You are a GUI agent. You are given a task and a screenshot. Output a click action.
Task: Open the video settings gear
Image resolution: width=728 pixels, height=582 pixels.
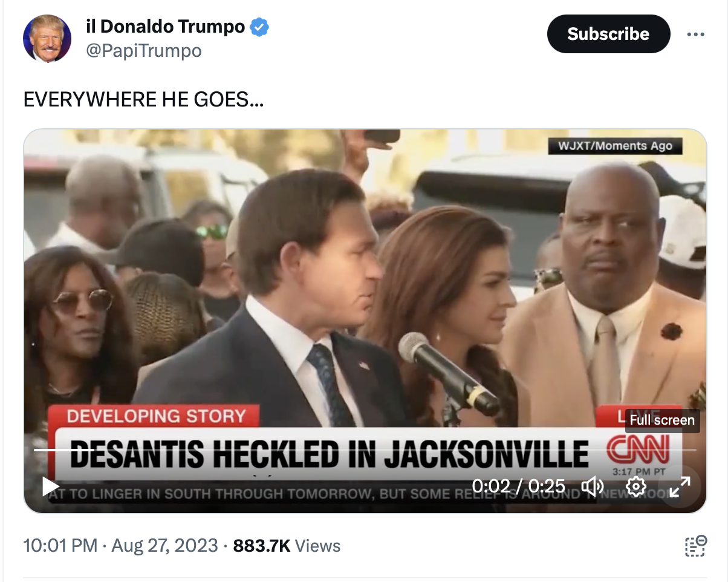[x=635, y=486]
